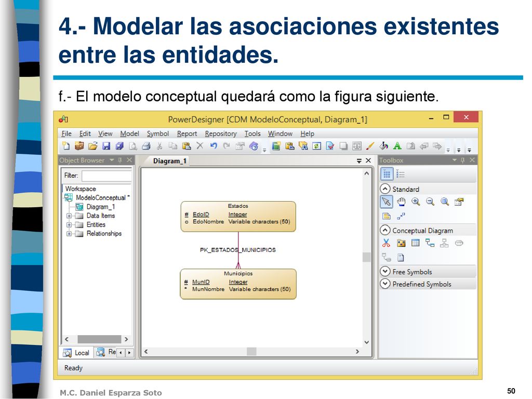Image resolution: width=532 pixels, height=399 pixels.
Task: Pick the yellow Note tool
Action: pos(386,216)
